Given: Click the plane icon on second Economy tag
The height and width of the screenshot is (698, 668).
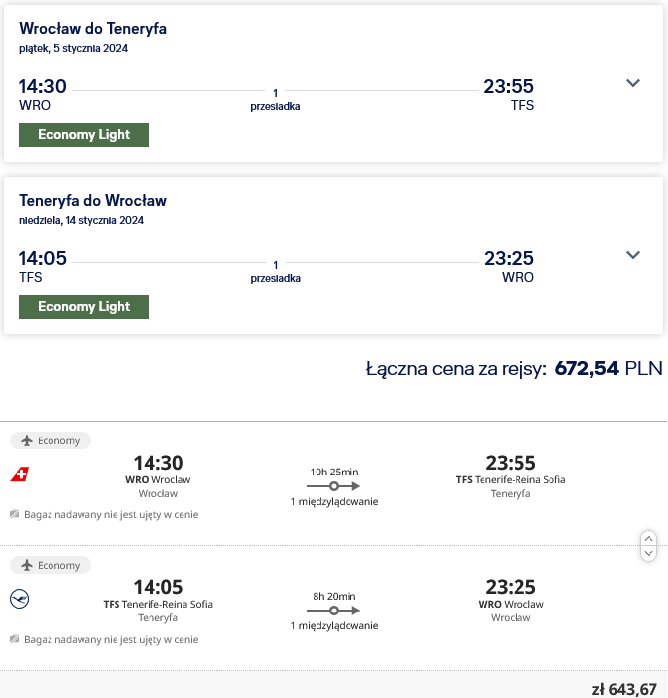Looking at the screenshot, I should [27, 565].
